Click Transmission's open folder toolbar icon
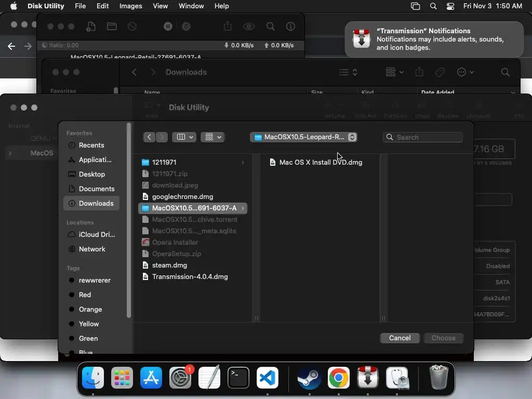Image resolution: width=532 pixels, height=399 pixels. pyautogui.click(x=112, y=26)
